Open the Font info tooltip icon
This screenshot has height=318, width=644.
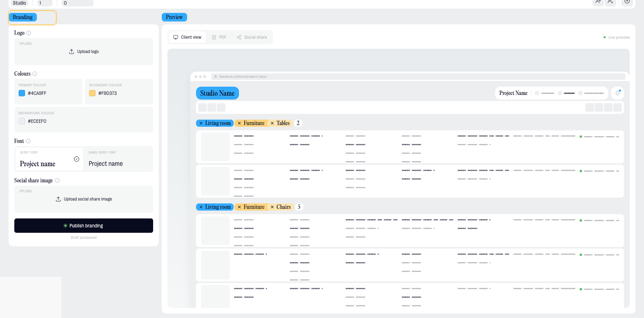click(x=28, y=141)
